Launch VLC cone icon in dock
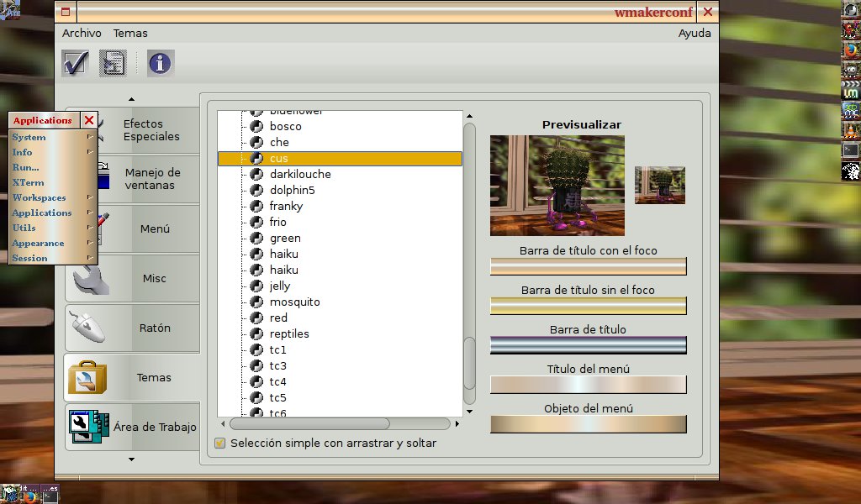This screenshot has width=861, height=504. [851, 131]
